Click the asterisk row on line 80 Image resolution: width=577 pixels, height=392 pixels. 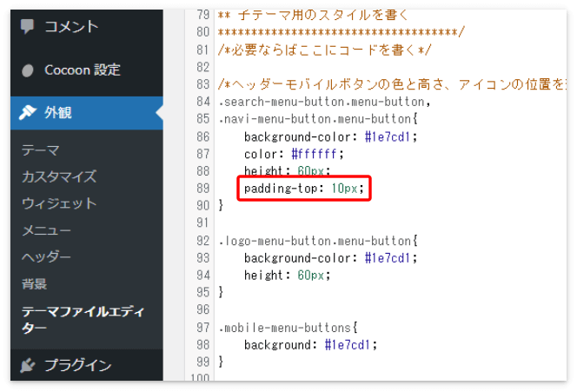click(342, 32)
